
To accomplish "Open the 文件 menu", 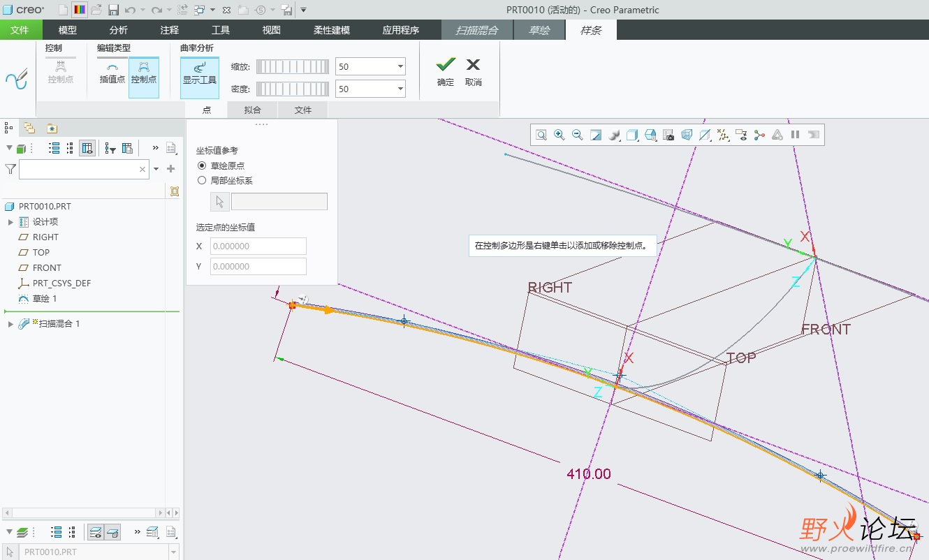I will tap(20, 30).
